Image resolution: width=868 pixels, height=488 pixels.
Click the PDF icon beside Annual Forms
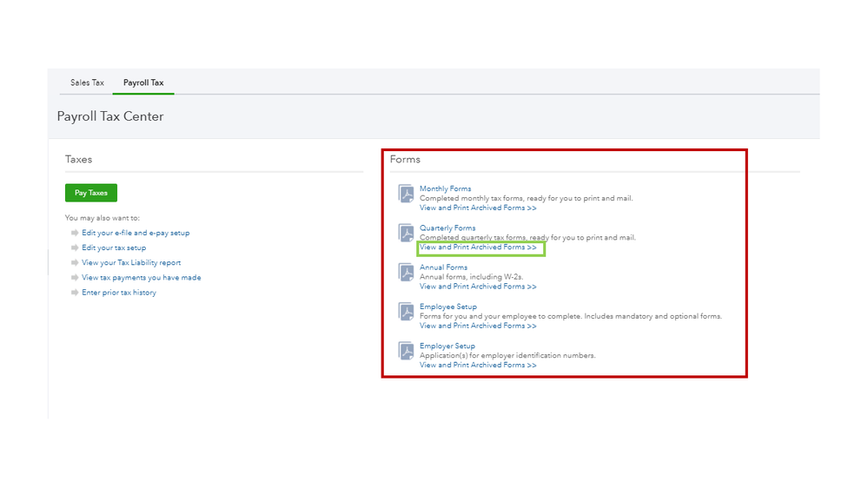click(407, 272)
